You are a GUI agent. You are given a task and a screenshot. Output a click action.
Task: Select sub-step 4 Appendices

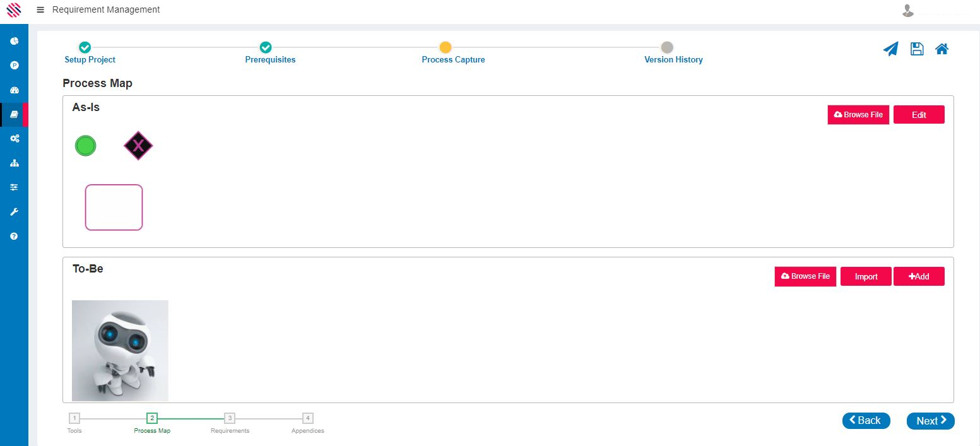click(308, 418)
